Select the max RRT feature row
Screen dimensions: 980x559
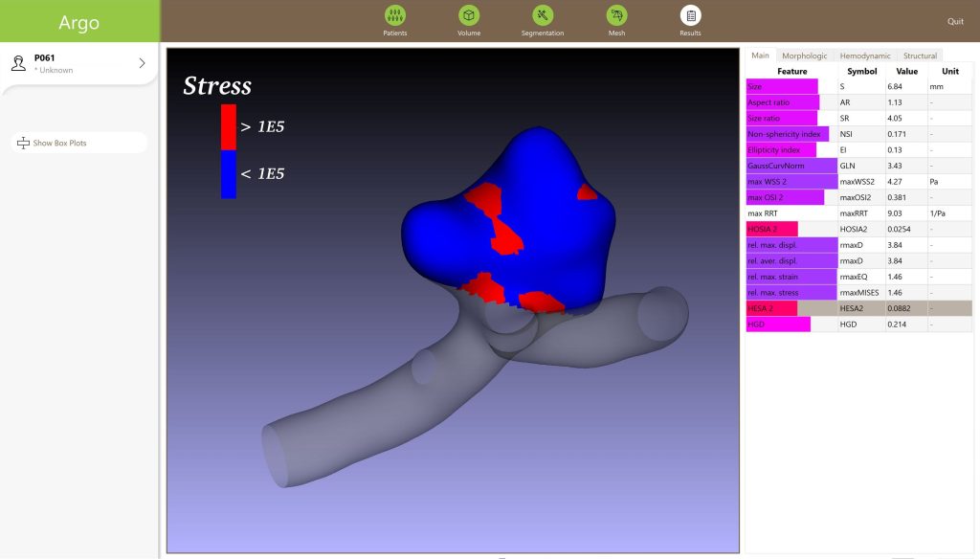[858, 213]
